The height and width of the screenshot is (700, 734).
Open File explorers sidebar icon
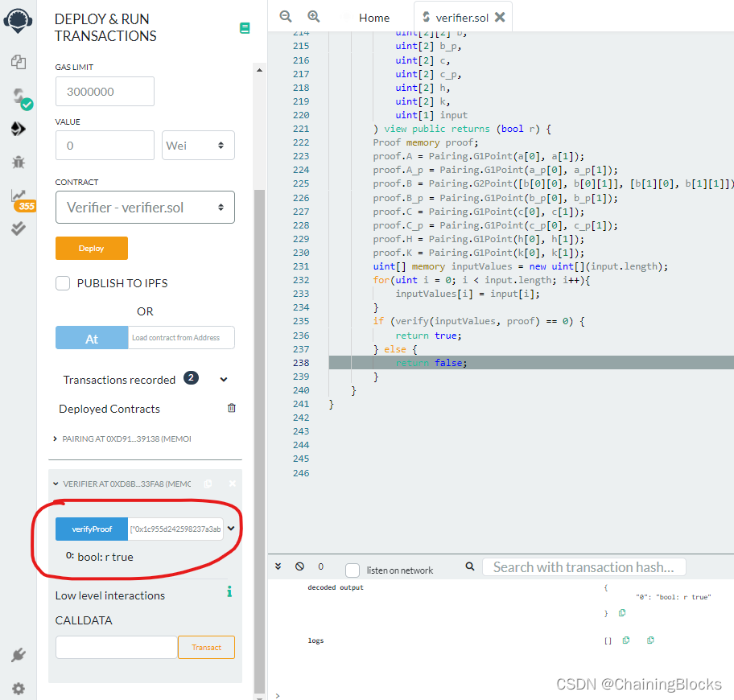coord(19,62)
